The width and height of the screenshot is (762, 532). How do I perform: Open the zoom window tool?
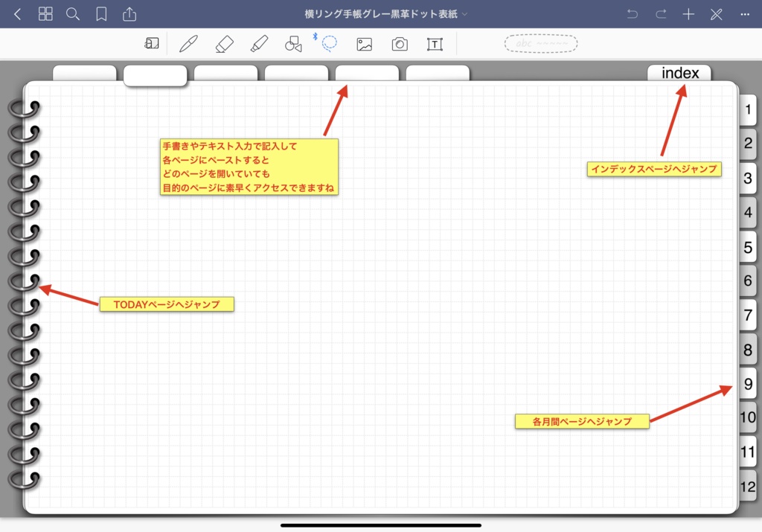[x=152, y=43]
